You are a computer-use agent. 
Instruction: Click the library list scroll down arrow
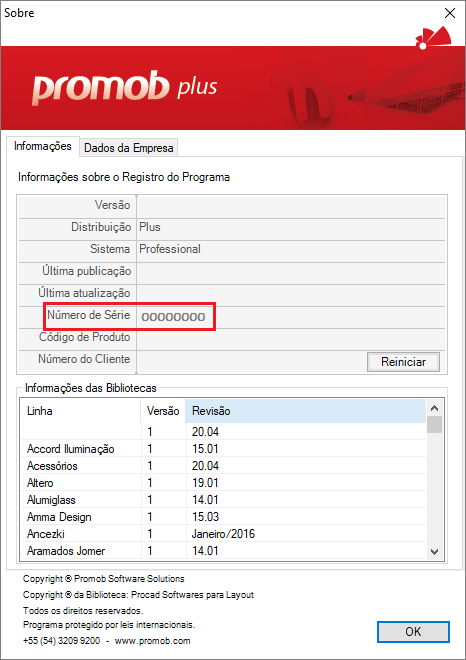pos(435,551)
